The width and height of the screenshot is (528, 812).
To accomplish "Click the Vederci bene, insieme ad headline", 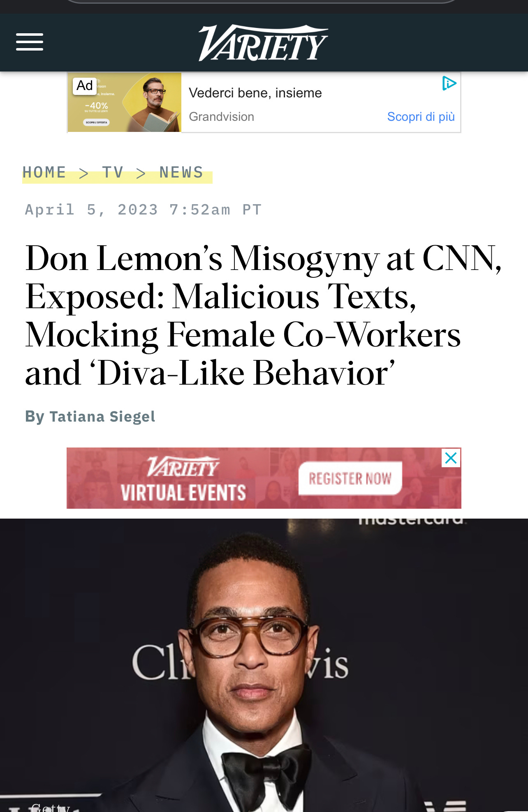I will pyautogui.click(x=255, y=93).
